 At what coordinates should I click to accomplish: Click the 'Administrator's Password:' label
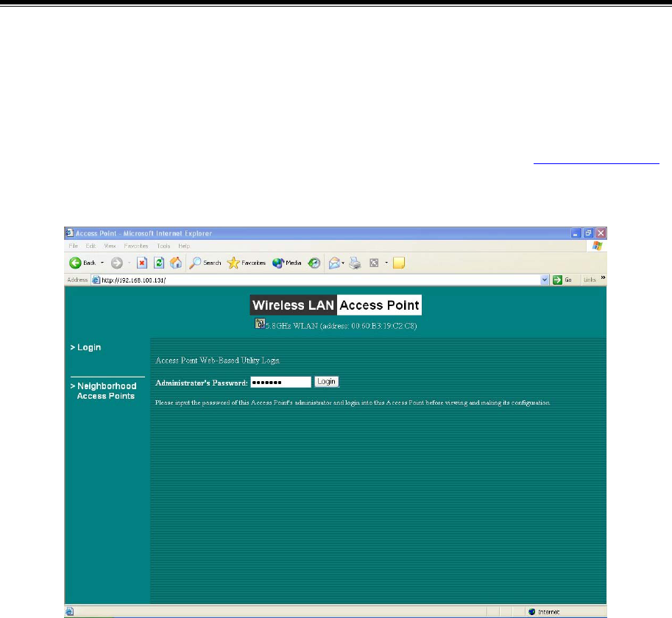point(202,383)
